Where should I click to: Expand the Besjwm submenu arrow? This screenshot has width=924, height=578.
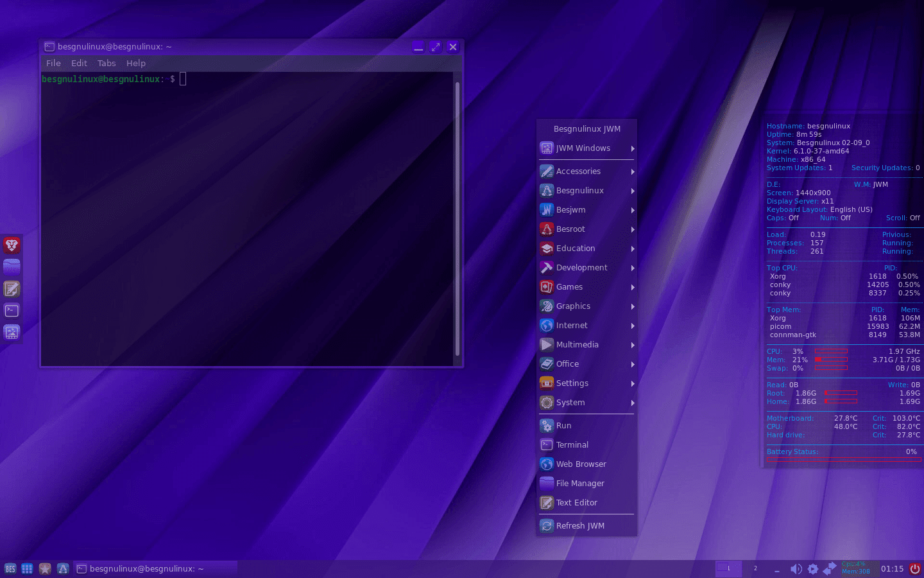[x=633, y=210]
